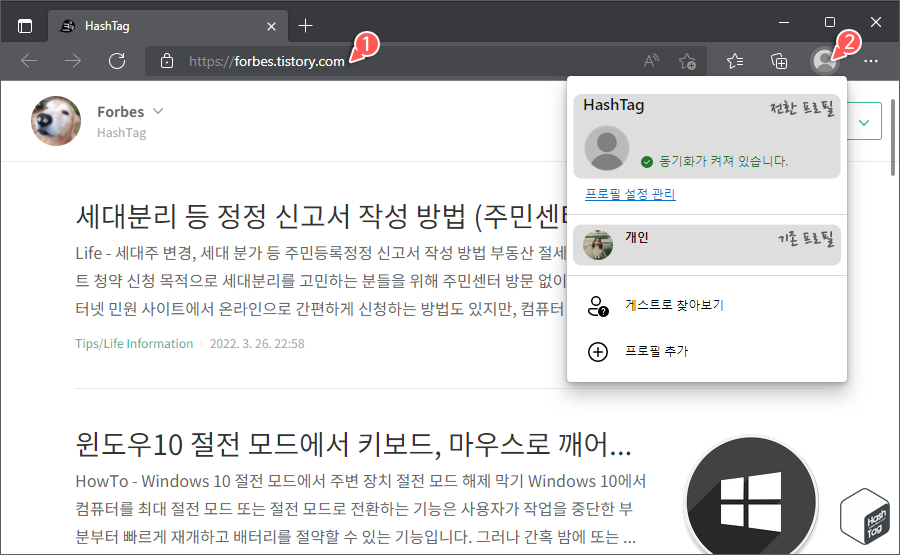Expand the green-bordered dropdown chevron on the page
This screenshot has width=900, height=555.
pos(864,122)
